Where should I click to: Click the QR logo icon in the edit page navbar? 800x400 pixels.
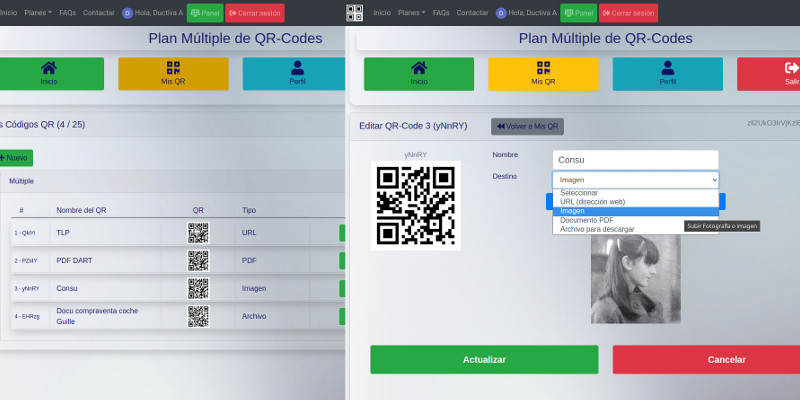(355, 13)
